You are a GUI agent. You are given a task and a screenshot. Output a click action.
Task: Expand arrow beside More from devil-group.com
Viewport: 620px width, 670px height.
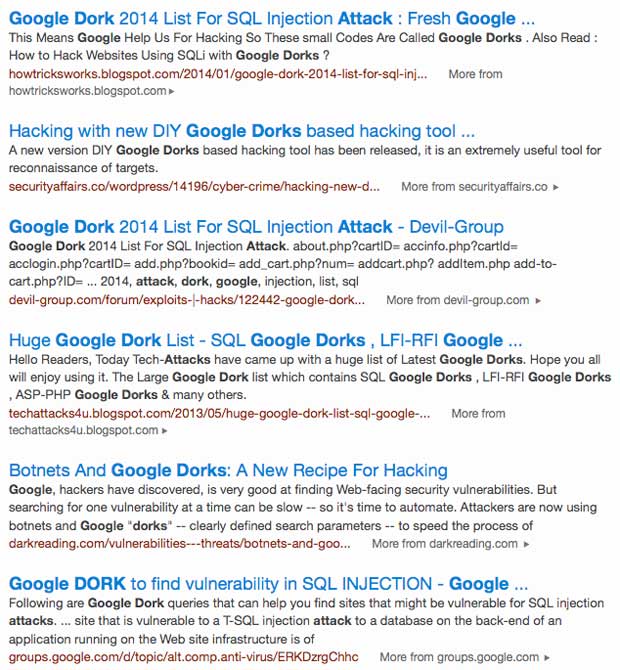[538, 300]
